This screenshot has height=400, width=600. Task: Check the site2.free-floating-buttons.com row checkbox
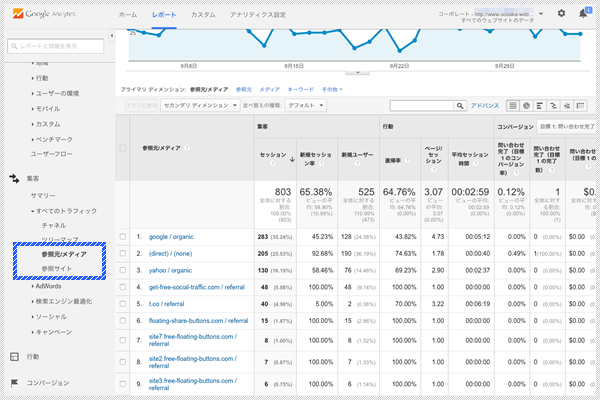click(x=122, y=362)
